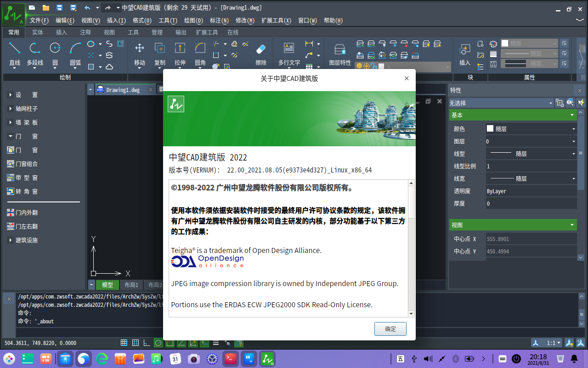Click the 门窗组合 tool in side panel
Viewport: 588px width, 368px height.
(x=23, y=164)
